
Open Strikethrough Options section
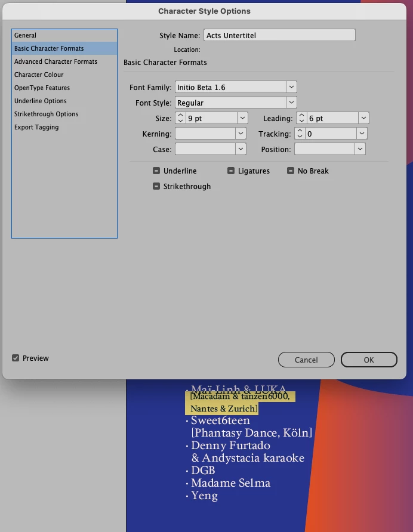[x=64, y=114]
